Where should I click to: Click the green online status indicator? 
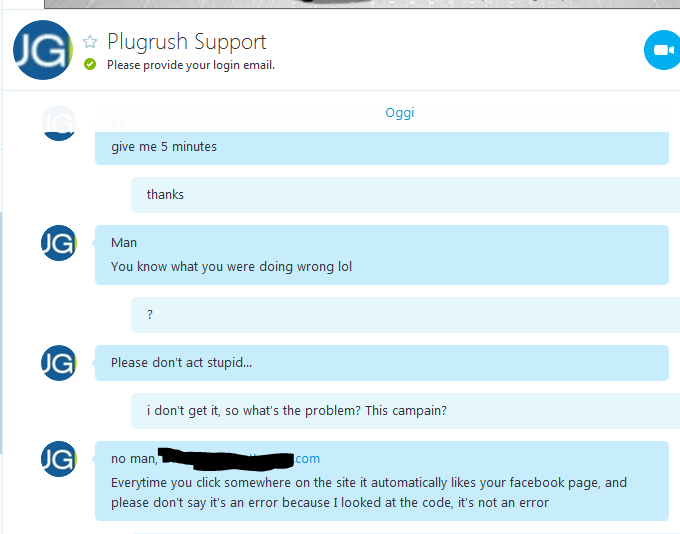pos(90,64)
